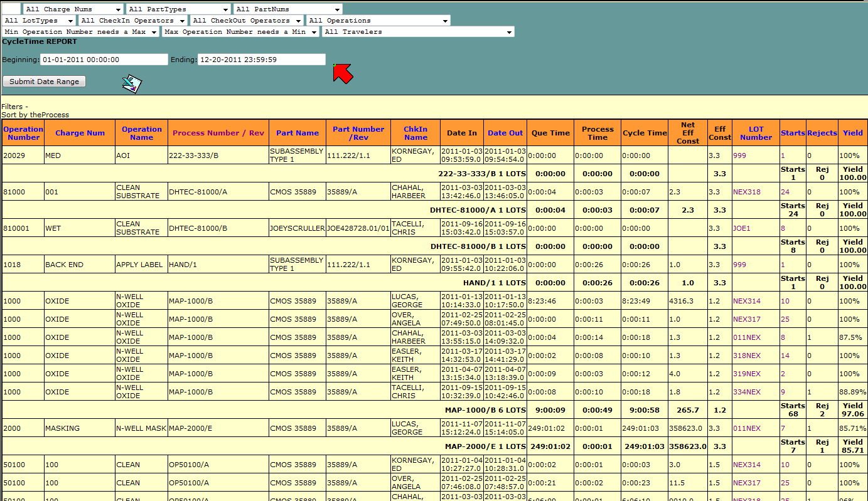
Task: Open the Min Operation Number dropdown
Action: pos(80,32)
